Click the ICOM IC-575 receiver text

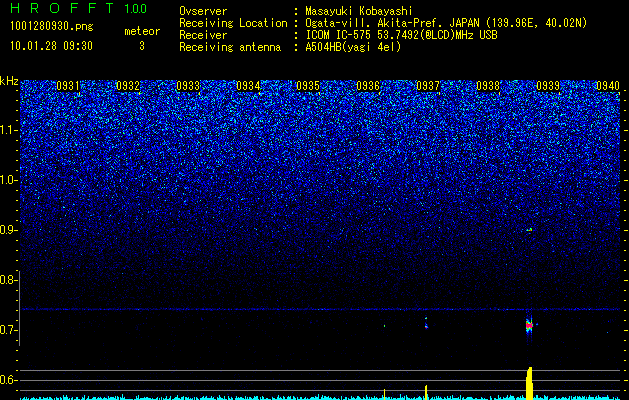click(x=401, y=35)
